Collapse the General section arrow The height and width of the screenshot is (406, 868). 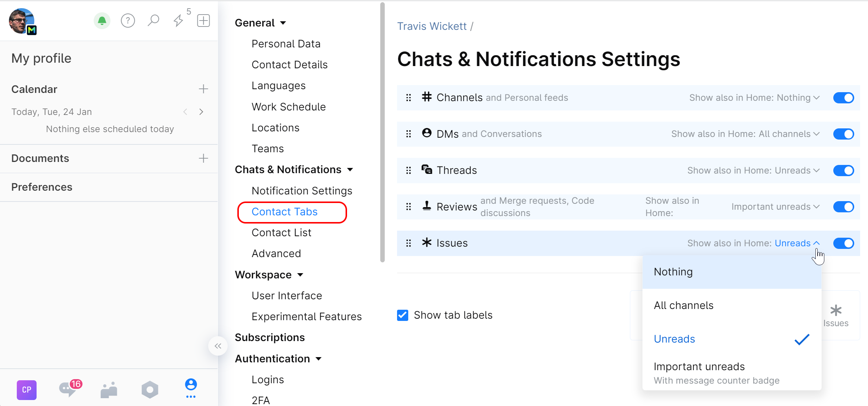283,23
